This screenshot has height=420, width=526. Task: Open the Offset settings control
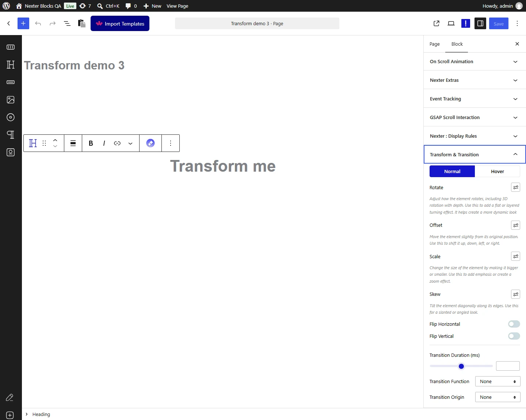coord(515,225)
